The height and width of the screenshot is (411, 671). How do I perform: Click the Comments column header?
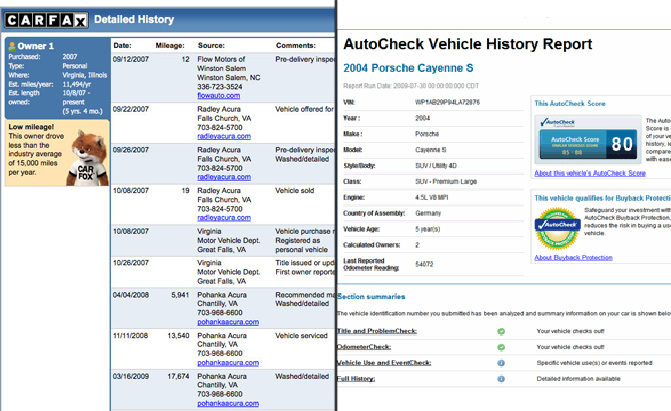click(296, 45)
